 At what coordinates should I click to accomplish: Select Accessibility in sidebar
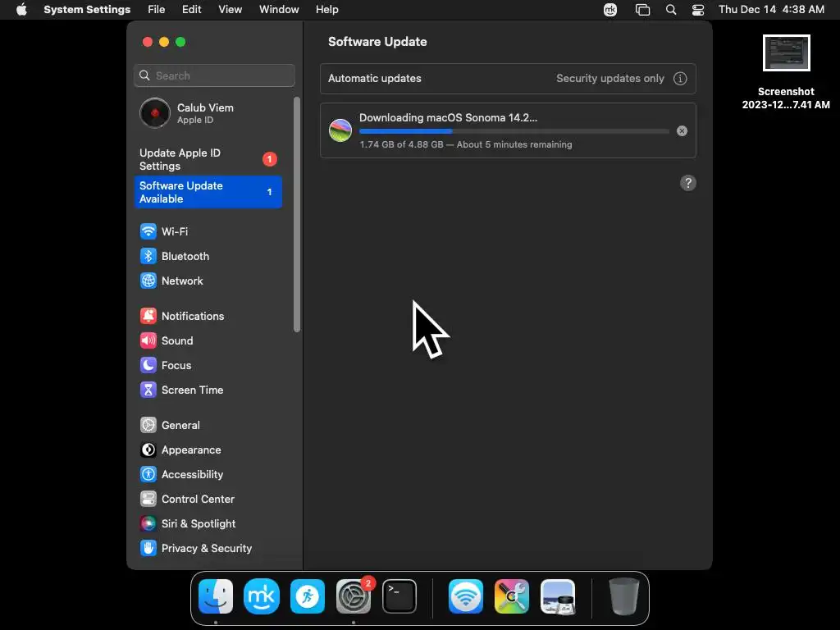(208, 475)
